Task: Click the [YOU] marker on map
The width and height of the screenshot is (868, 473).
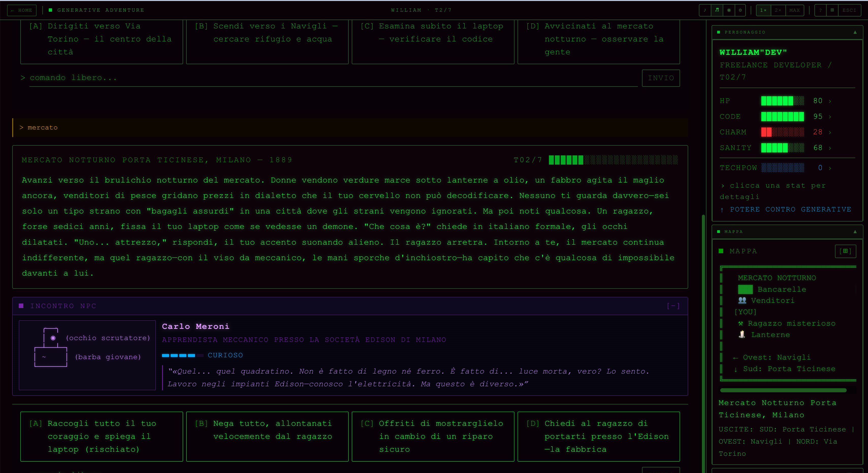Action: point(745,312)
